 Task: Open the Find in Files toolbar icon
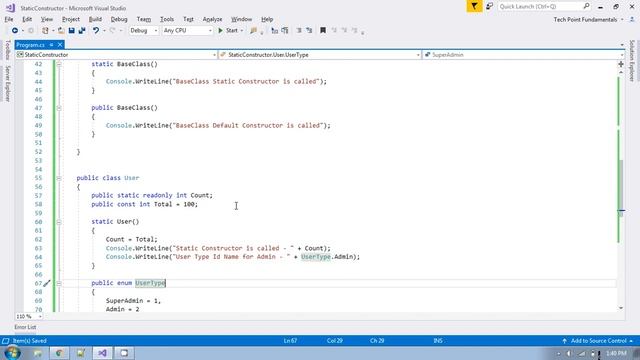253,31
